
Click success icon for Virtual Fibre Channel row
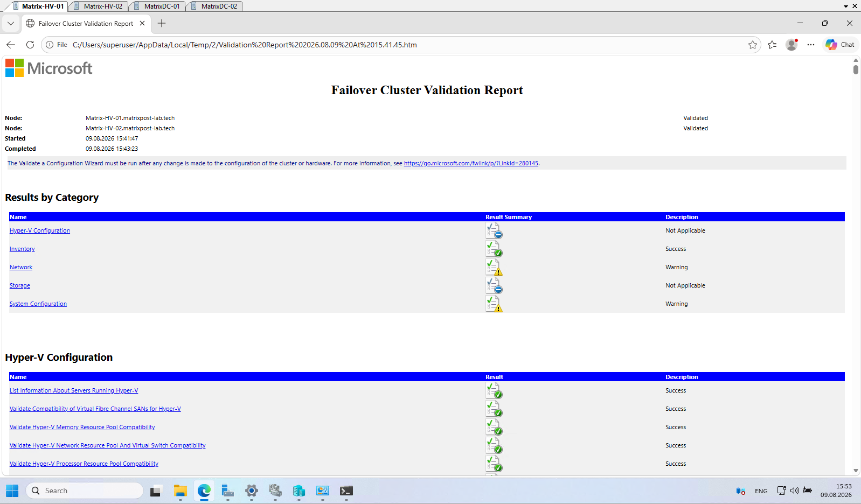[494, 409]
